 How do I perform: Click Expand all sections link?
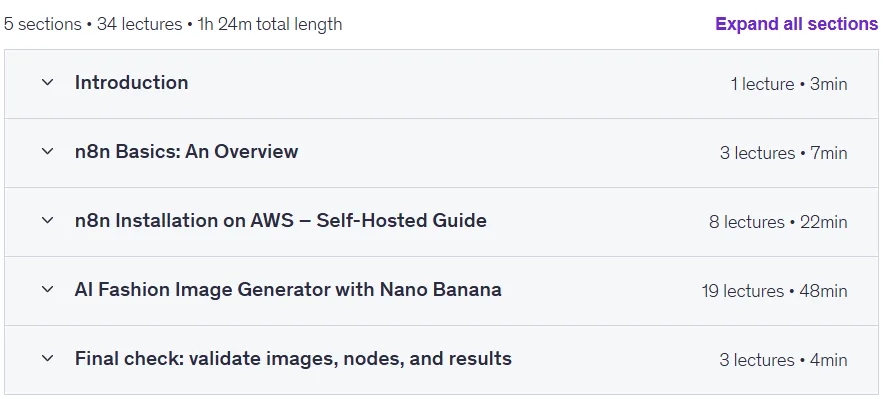tap(796, 24)
